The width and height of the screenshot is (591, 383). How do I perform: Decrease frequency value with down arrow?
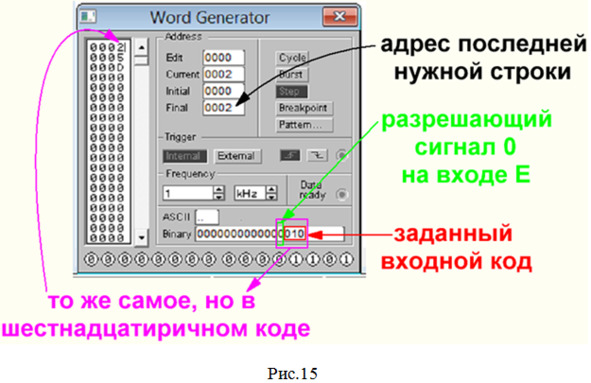coord(219,197)
